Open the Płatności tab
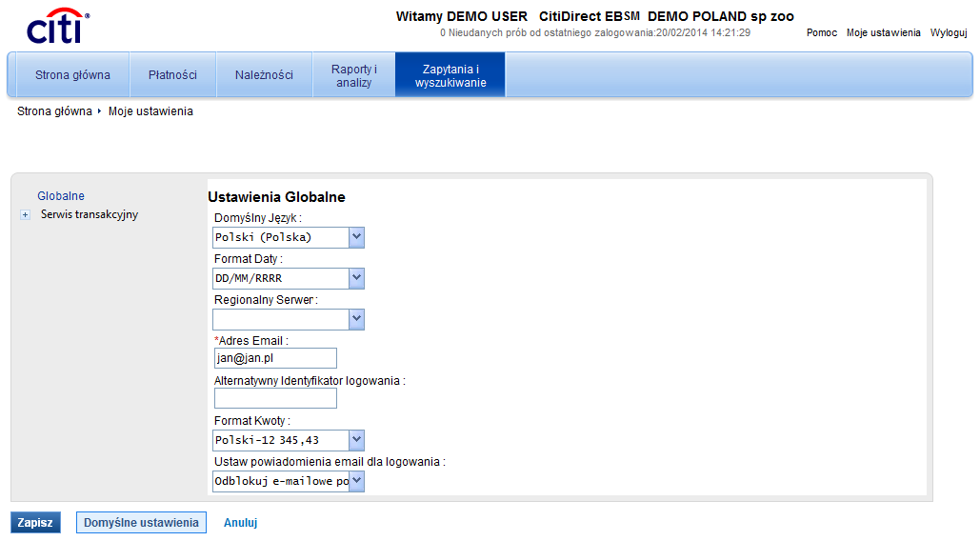Image resolution: width=980 pixels, height=541 pixels. point(172,75)
